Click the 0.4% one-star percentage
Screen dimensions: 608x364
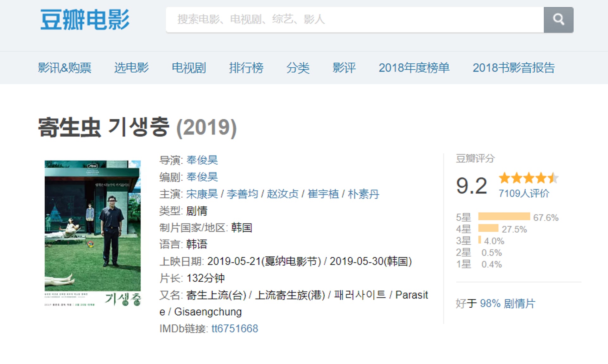(492, 265)
